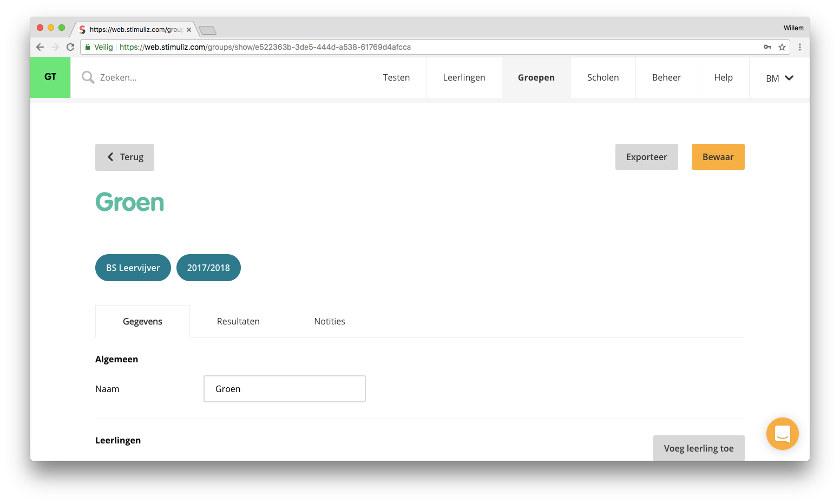Close the stimuliz browser tab

189,30
